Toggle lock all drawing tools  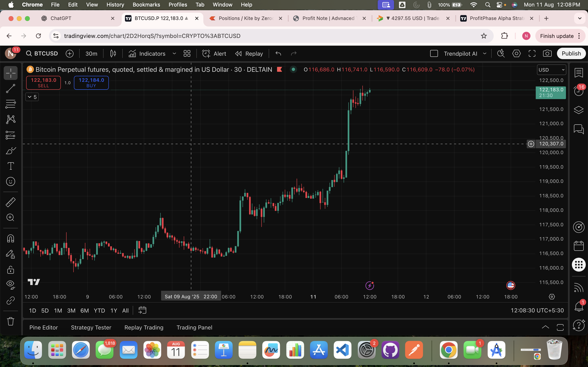tap(10, 270)
